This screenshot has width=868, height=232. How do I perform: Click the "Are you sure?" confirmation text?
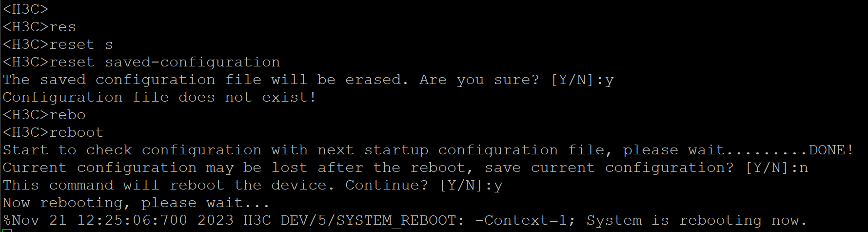tap(479, 80)
